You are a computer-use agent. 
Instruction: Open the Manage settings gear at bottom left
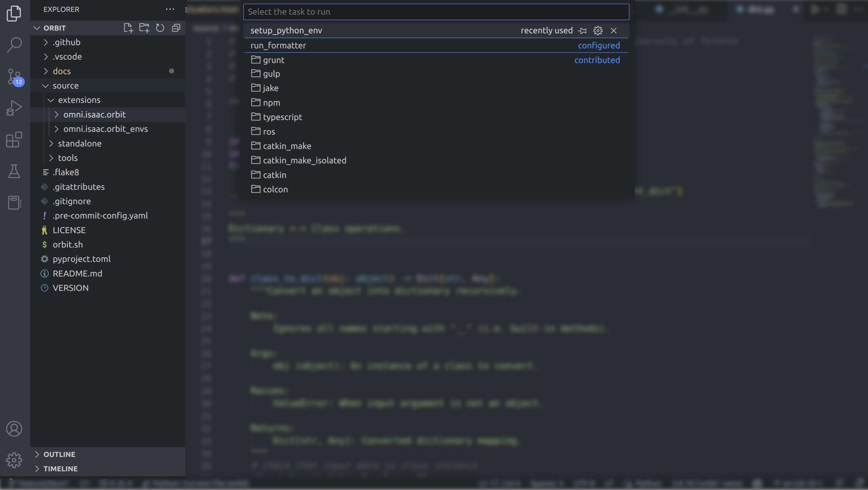[x=14, y=460]
